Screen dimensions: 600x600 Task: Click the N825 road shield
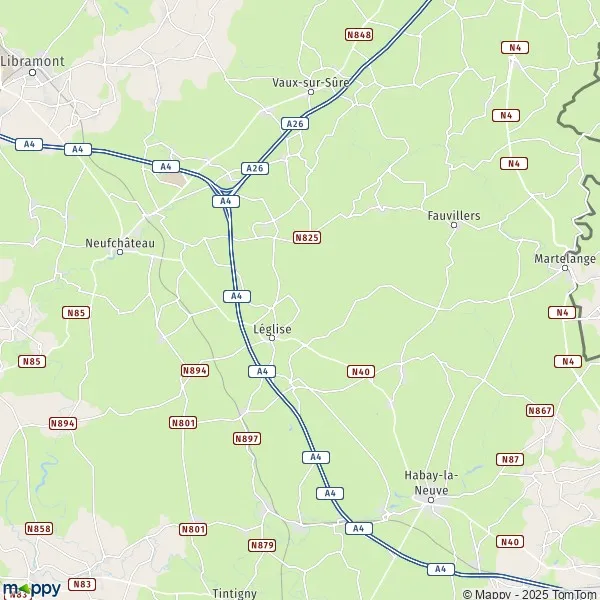point(307,238)
